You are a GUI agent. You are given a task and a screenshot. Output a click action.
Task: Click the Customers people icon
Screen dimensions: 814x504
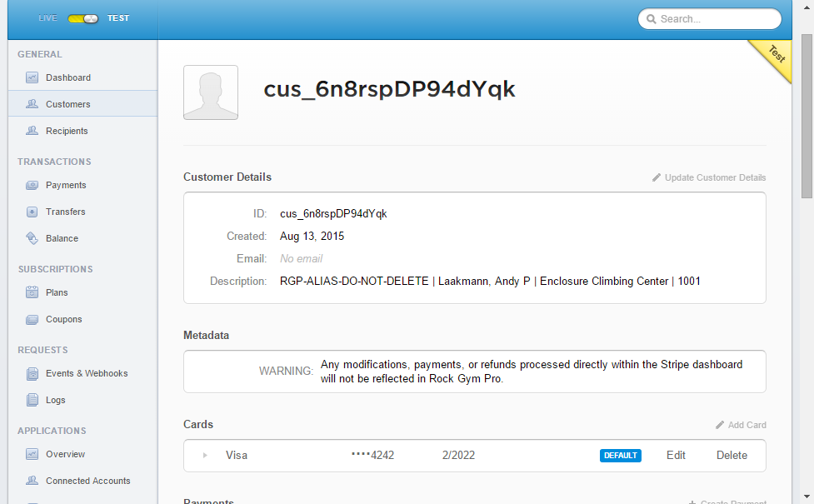32,104
